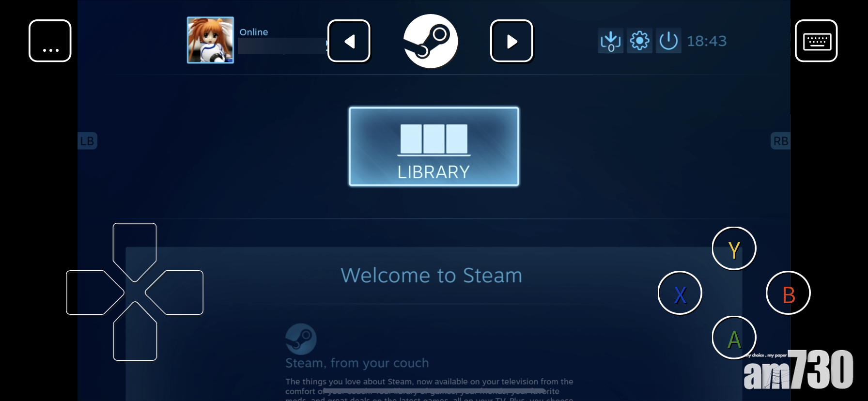Show the on-screen keyboard
Image resolution: width=868 pixels, height=401 pixels.
click(x=816, y=41)
